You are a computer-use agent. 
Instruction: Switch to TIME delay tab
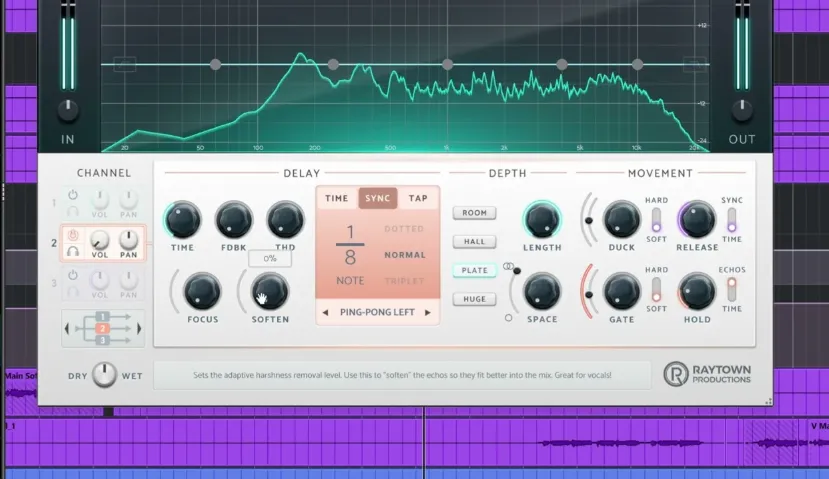click(x=337, y=198)
